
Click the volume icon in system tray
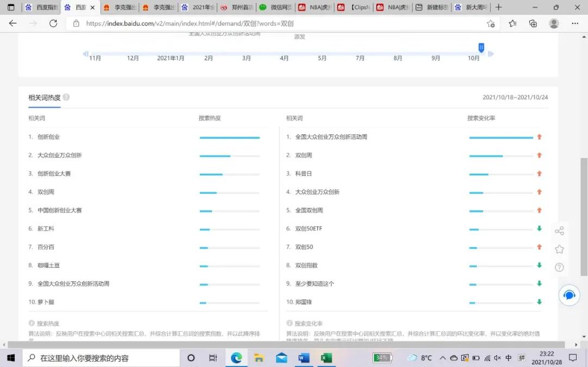[x=498, y=358]
